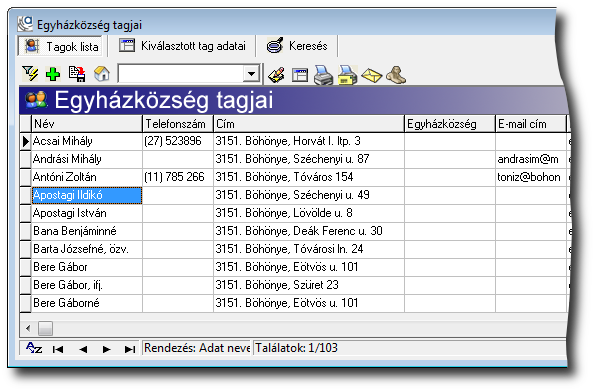The height and width of the screenshot is (391, 606).
Task: Click address Lövölde u. 8 cell
Action: [x=308, y=213]
